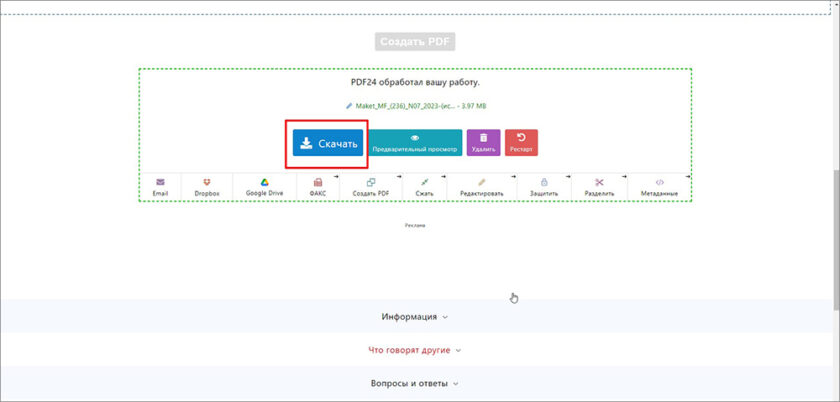840x402 pixels.
Task: Click the red Рестарт restart button
Action: tap(521, 143)
